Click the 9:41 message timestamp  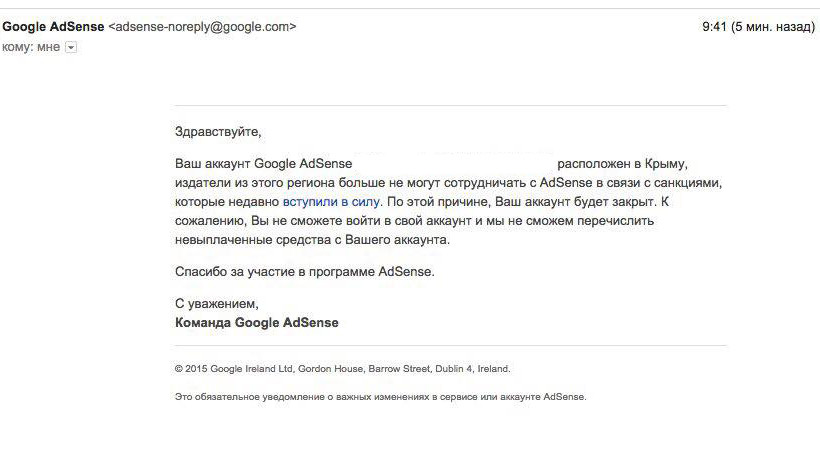point(714,27)
